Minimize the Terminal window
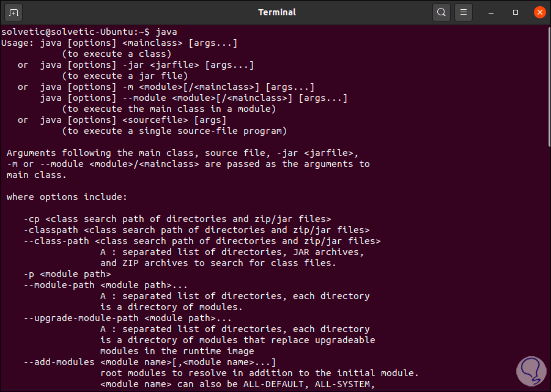The width and height of the screenshot is (551, 392). [x=493, y=12]
